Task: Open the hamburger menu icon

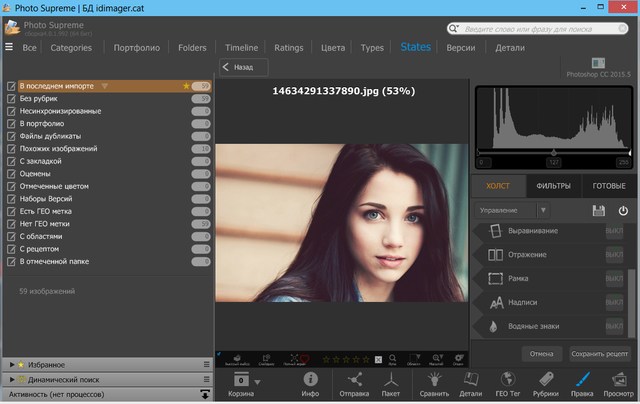Action: pyautogui.click(x=9, y=47)
